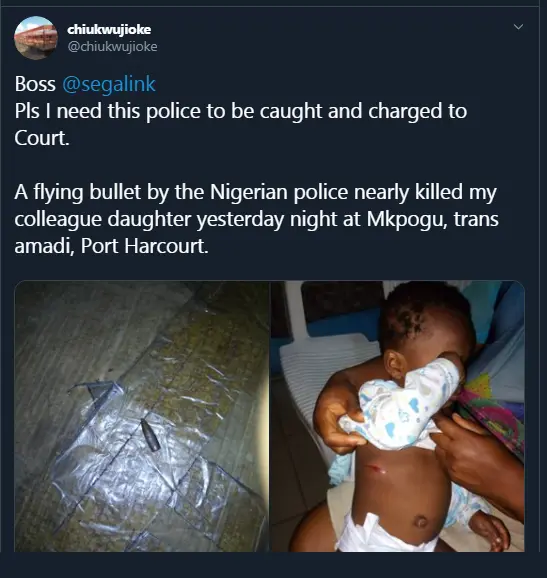Open chiukwujioke's round profile avatar

[x=36, y=38]
